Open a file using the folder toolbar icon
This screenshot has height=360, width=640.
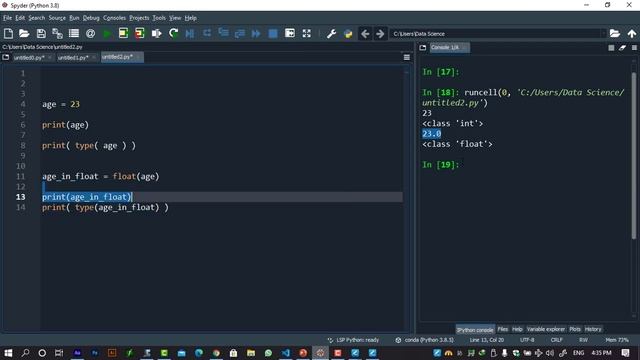24,33
